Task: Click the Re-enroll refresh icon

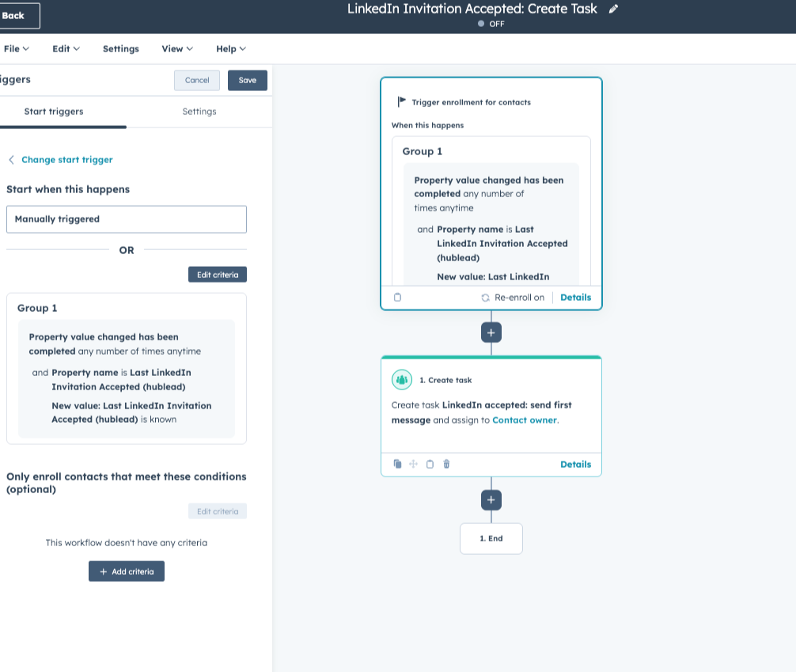Action: 485,298
